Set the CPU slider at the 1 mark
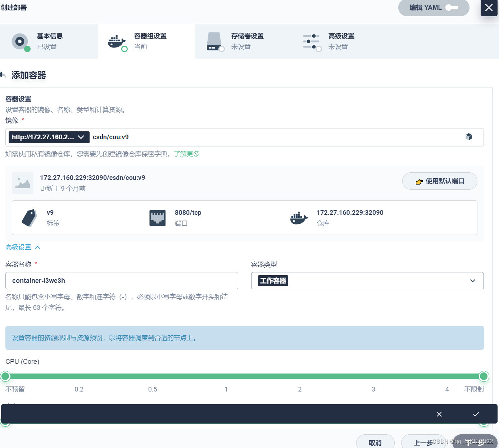Viewport: 499px width, 448px height. pyautogui.click(x=226, y=376)
